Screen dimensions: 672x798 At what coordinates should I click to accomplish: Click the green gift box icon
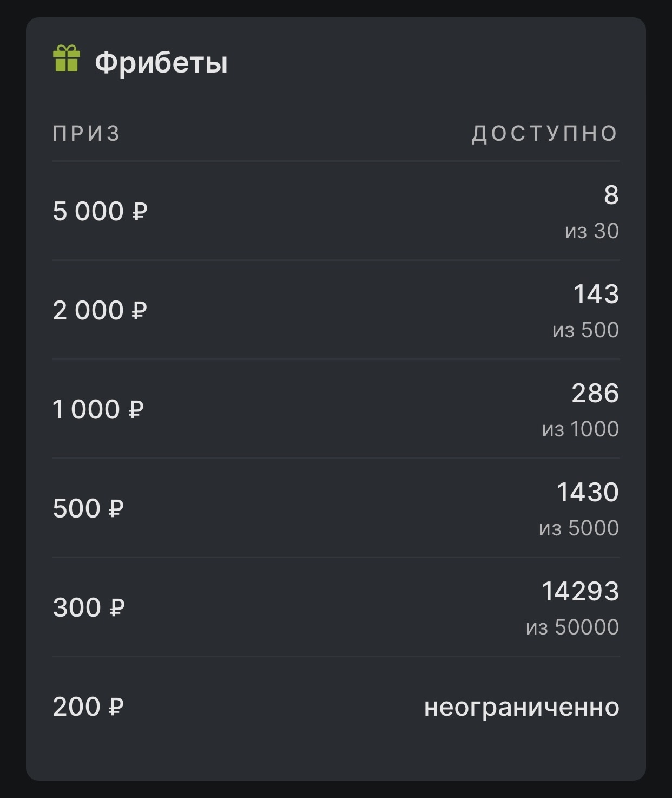coord(67,59)
